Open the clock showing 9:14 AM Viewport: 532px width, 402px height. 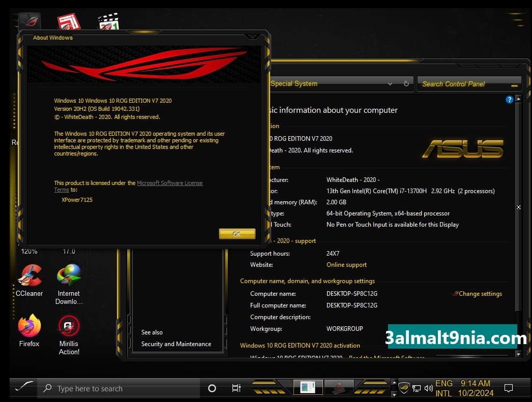[476, 388]
